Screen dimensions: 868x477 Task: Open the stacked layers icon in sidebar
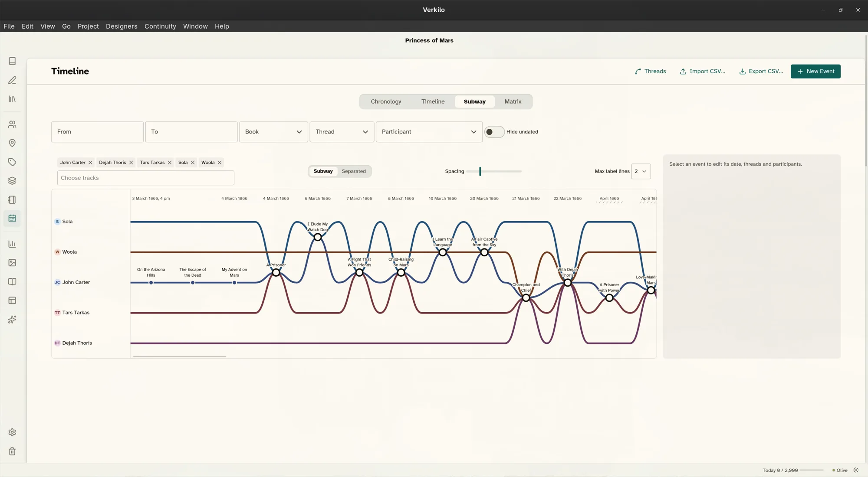coord(12,181)
